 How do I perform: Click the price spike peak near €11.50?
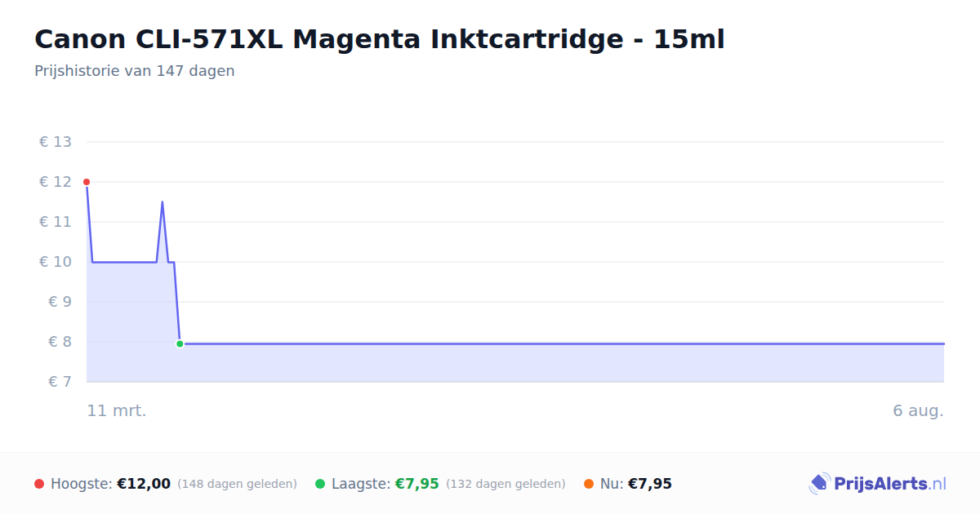pos(162,202)
